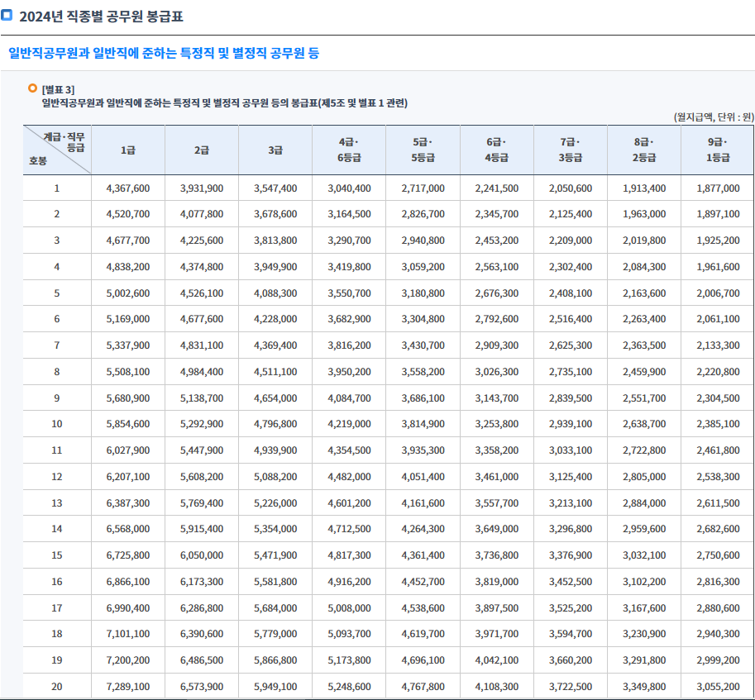Select cell value 2,304,500

(x=718, y=398)
